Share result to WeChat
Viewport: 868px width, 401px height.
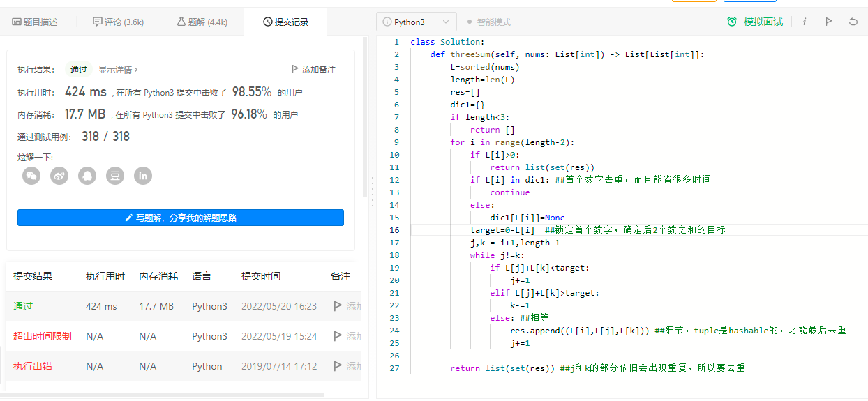31,176
